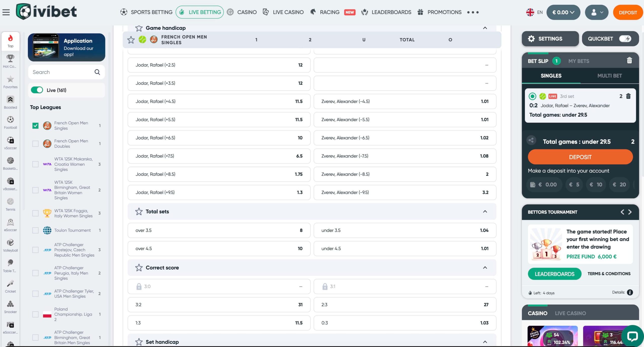Image resolution: width=644 pixels, height=347 pixels.
Task: Click the ivibet logo
Action: 46,12
